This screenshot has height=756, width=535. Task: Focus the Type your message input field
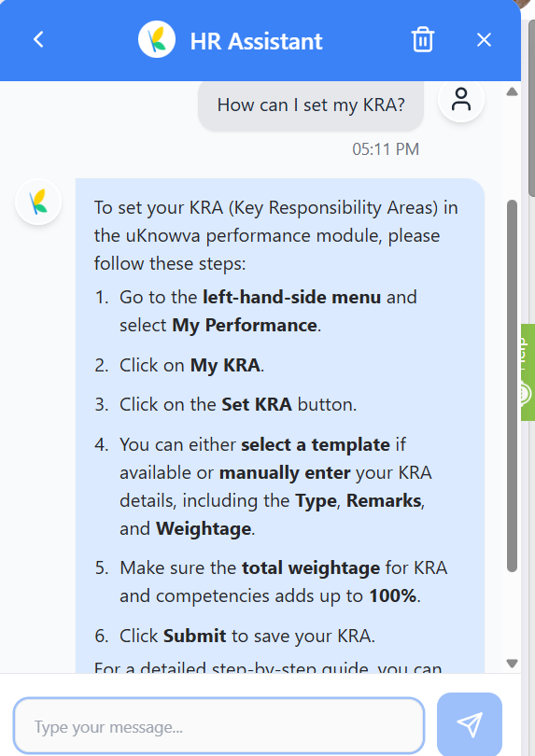coord(219,726)
